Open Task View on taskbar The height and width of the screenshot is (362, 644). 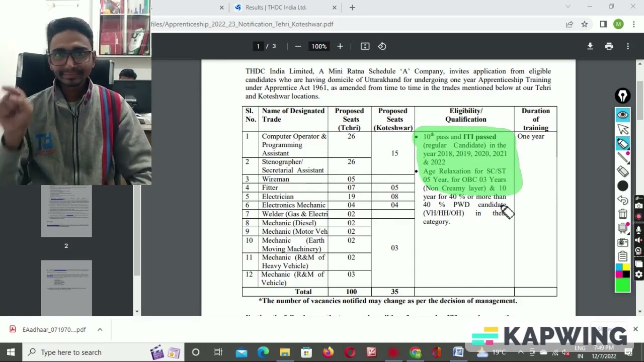coord(218,352)
